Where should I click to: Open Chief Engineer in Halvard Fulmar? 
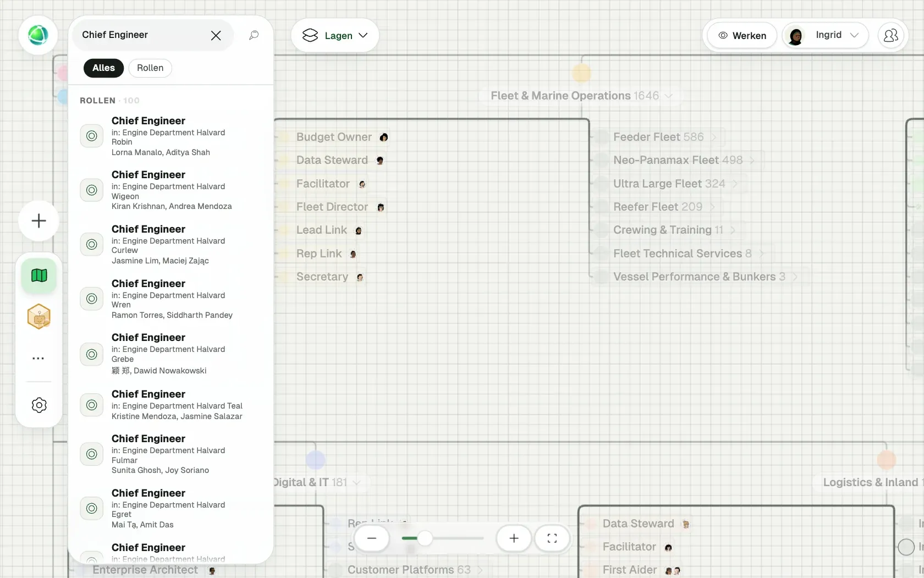pyautogui.click(x=171, y=454)
